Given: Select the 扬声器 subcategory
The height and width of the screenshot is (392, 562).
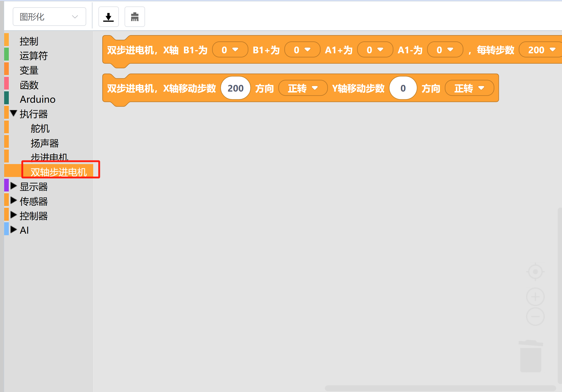Looking at the screenshot, I should (45, 143).
